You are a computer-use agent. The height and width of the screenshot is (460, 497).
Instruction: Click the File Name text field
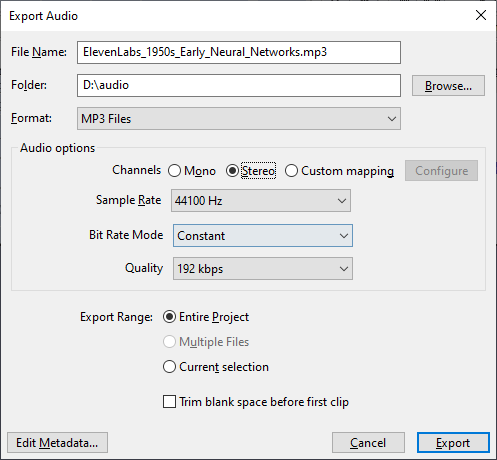pos(239,52)
